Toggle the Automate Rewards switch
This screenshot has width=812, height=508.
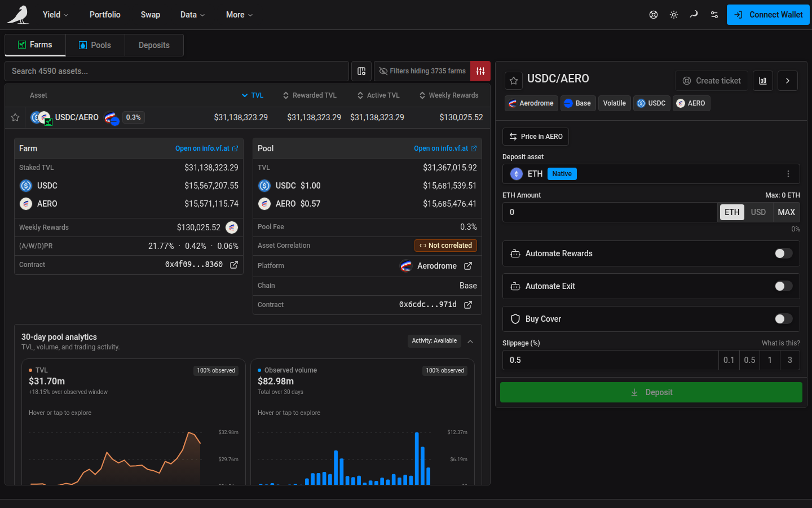(x=783, y=253)
